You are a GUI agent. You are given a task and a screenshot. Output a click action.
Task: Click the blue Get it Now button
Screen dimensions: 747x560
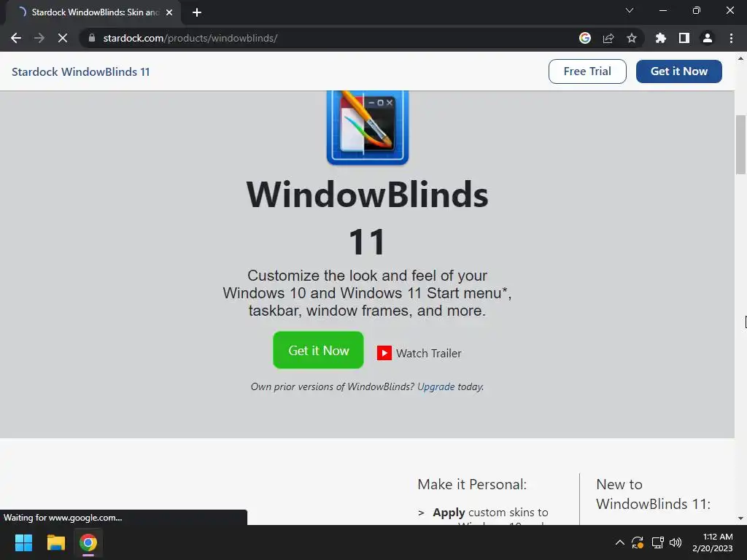coord(679,71)
